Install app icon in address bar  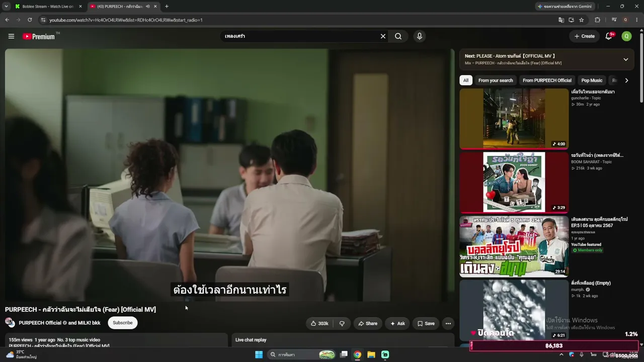point(571,20)
